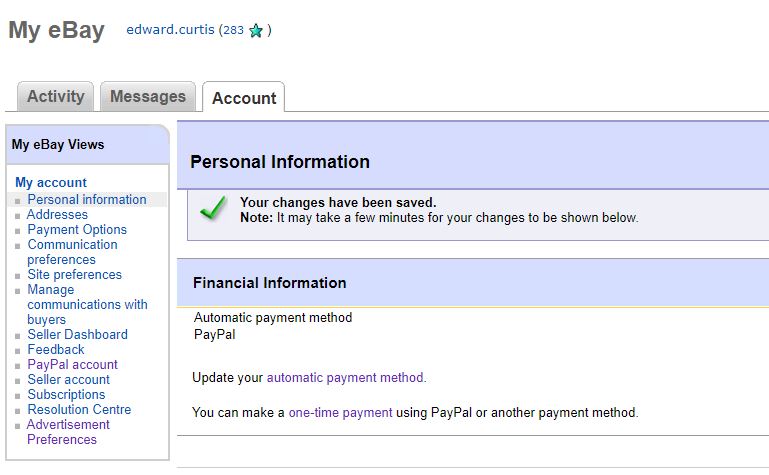Go to Addresses page
Image resolution: width=769 pixels, height=475 pixels.
tap(57, 214)
